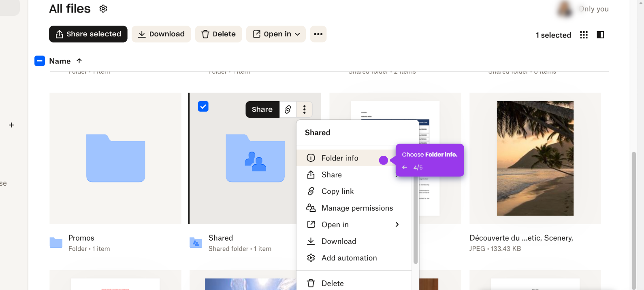Viewport: 644px width, 290px height.
Task: Click the Shared folder name label
Action: click(x=221, y=238)
